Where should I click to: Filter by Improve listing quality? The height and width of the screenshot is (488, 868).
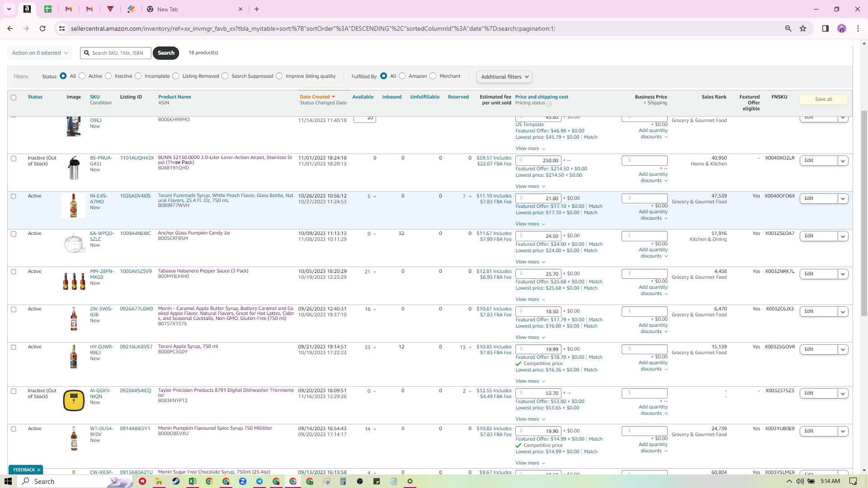coord(279,76)
